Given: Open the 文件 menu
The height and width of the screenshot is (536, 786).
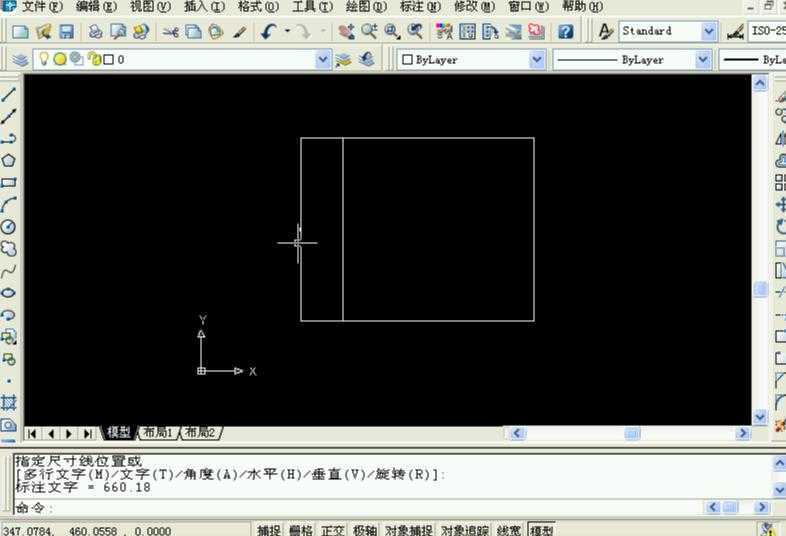Looking at the screenshot, I should click(x=41, y=7).
